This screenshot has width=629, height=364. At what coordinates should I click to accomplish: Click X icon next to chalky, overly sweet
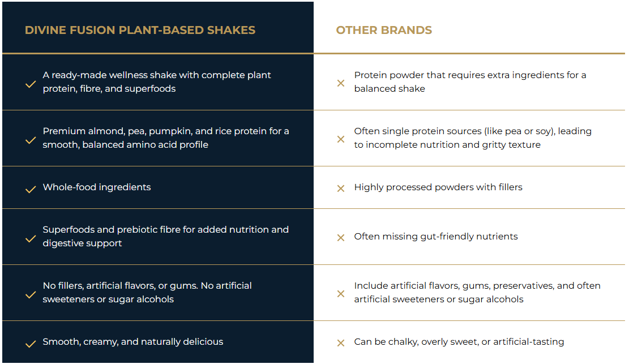341,343
